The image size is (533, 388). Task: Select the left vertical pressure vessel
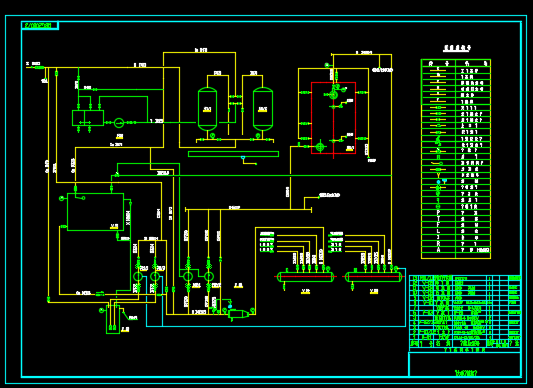tap(207, 109)
